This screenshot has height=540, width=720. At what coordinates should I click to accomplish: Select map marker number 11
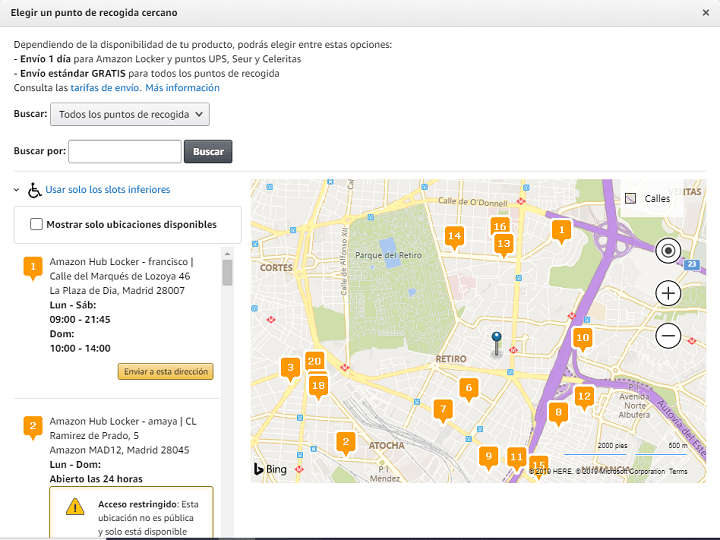tap(517, 458)
